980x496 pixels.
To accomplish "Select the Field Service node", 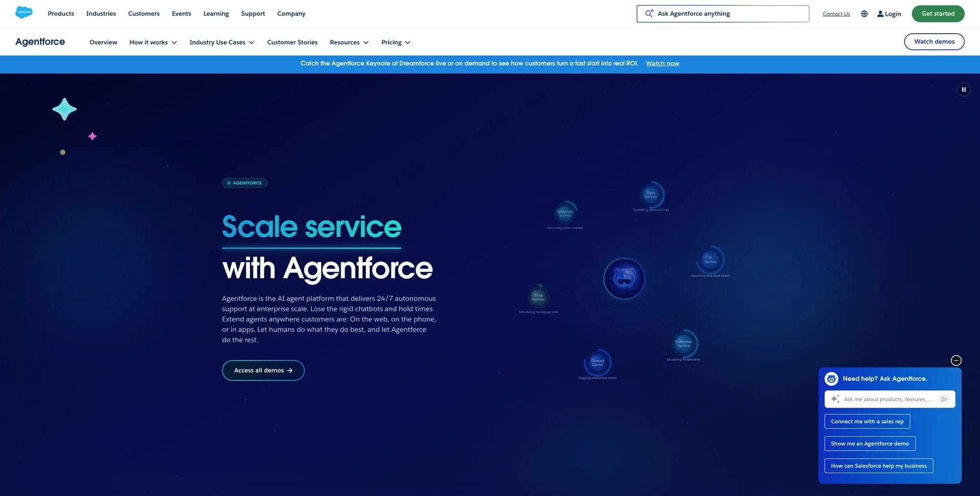I will pos(538,297).
